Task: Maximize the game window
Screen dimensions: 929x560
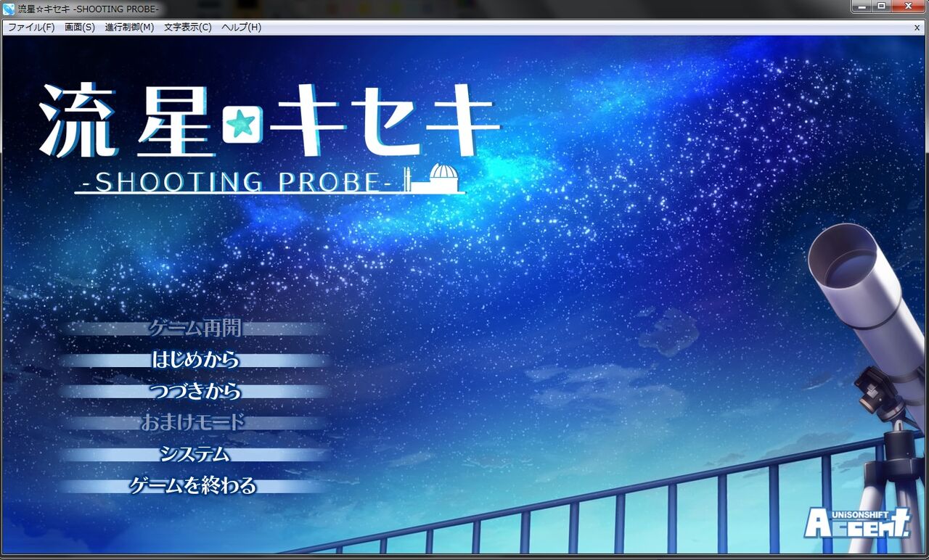Action: click(881, 7)
